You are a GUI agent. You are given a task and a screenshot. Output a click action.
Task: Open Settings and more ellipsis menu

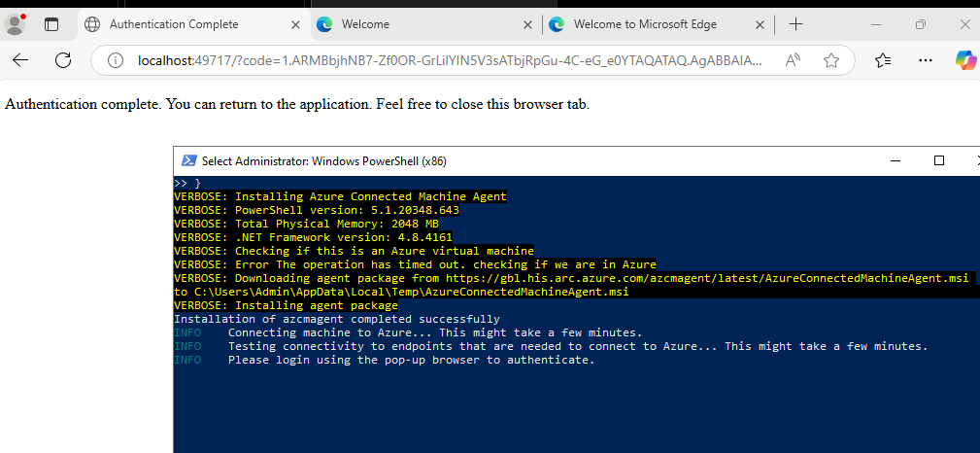click(926, 60)
